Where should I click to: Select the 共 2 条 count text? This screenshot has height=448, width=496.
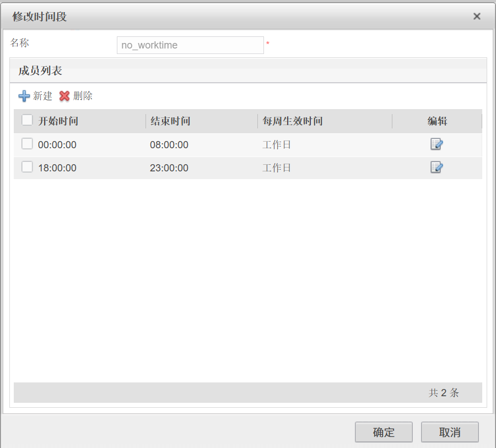click(x=444, y=393)
